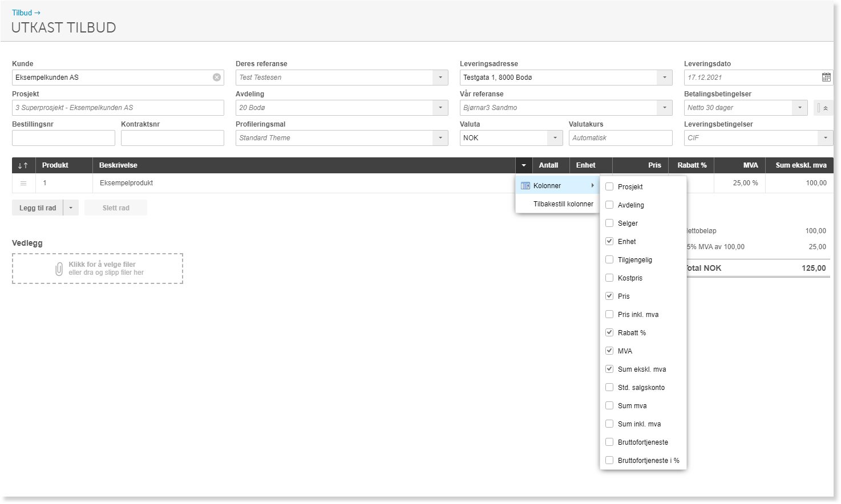Open the Valuta NOK dropdown

click(555, 138)
